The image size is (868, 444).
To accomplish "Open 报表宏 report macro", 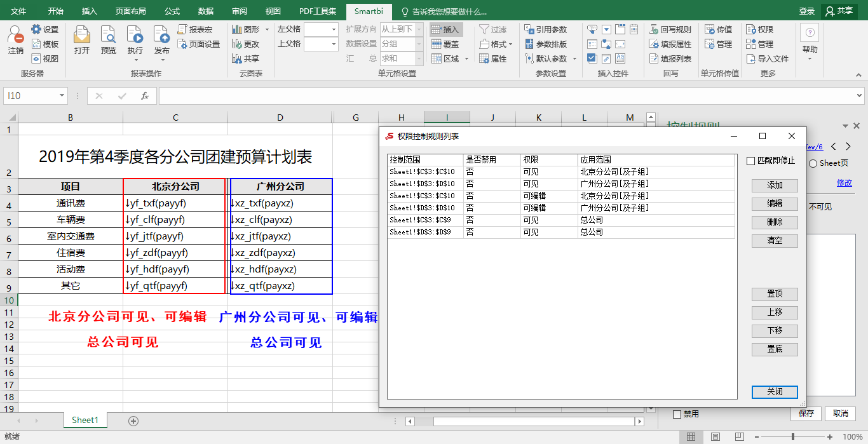I will [195, 29].
